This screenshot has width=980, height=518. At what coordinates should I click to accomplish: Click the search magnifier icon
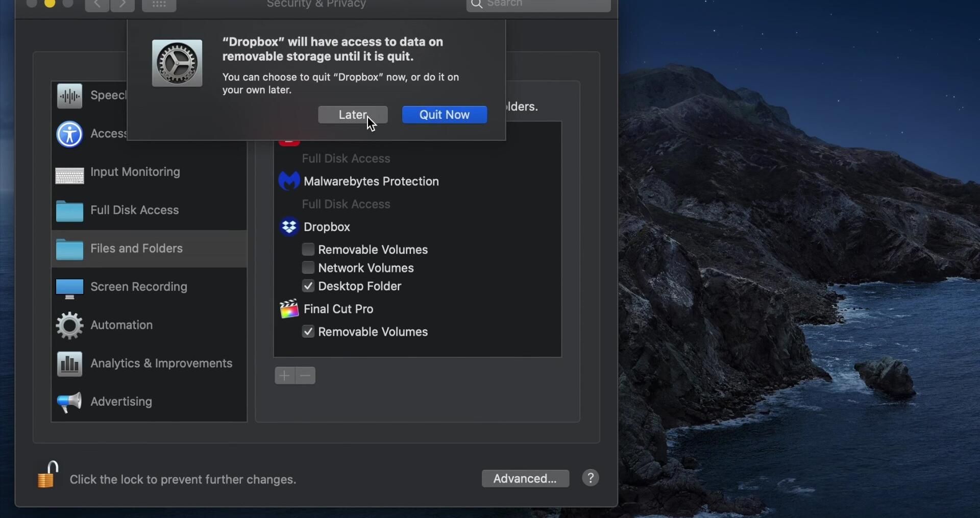coord(477,4)
